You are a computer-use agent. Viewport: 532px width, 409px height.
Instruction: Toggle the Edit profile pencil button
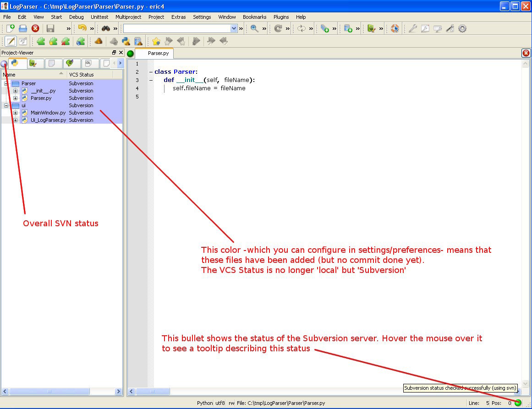point(10,41)
